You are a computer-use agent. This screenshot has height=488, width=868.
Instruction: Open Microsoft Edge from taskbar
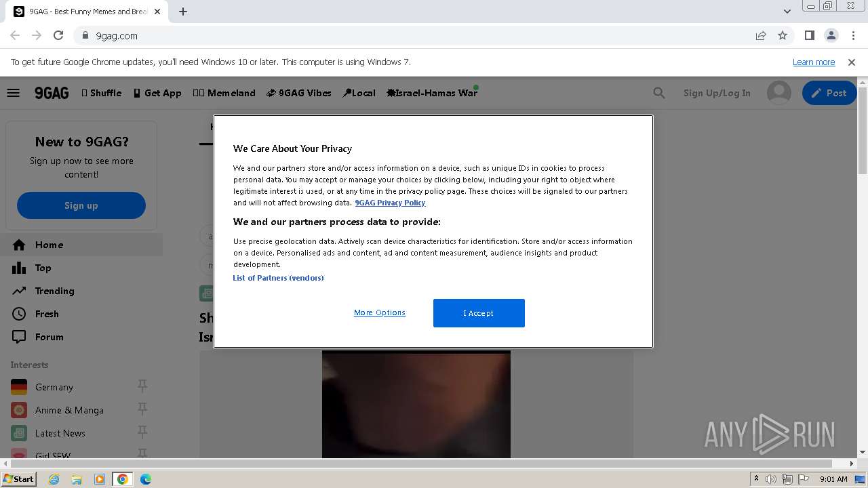coord(146,479)
